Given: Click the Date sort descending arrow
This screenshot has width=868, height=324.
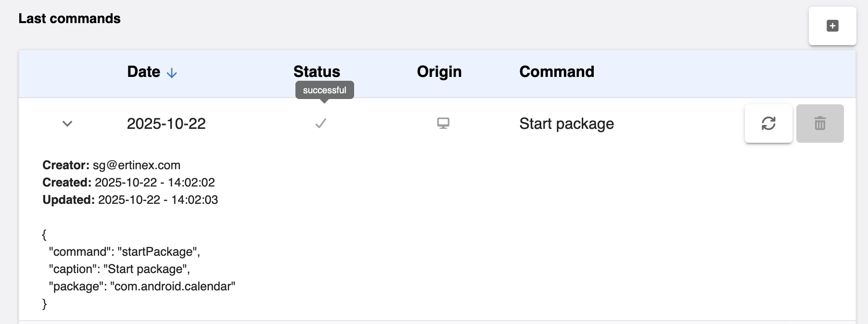Looking at the screenshot, I should (x=172, y=73).
